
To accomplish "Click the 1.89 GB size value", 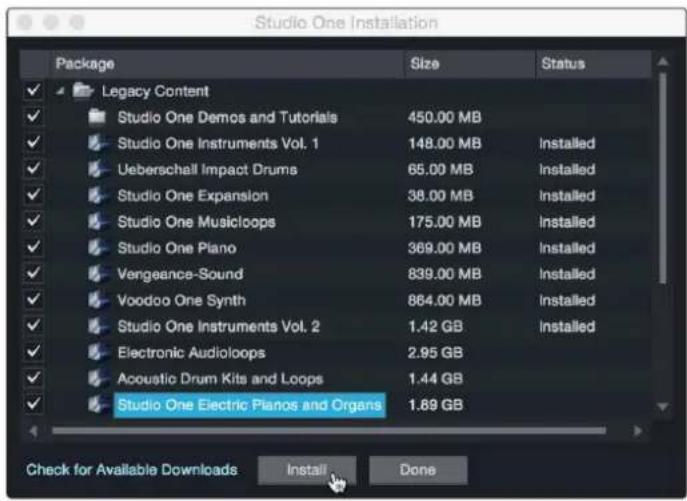I will point(435,405).
